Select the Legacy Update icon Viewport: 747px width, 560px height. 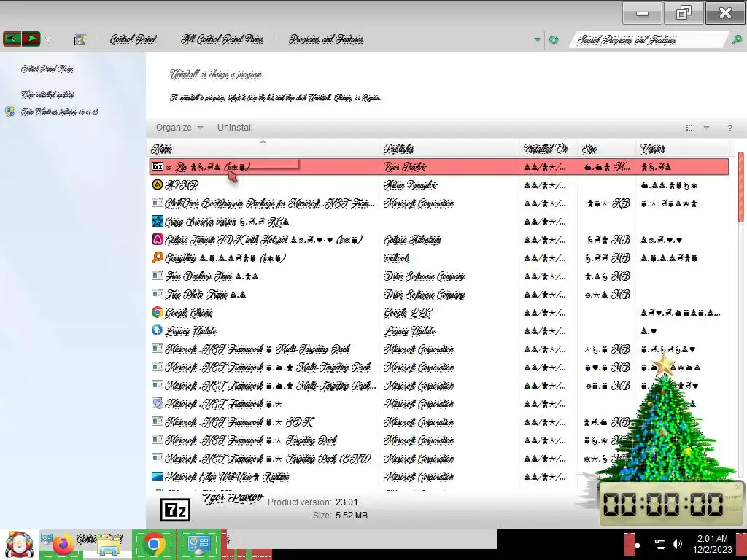(158, 330)
